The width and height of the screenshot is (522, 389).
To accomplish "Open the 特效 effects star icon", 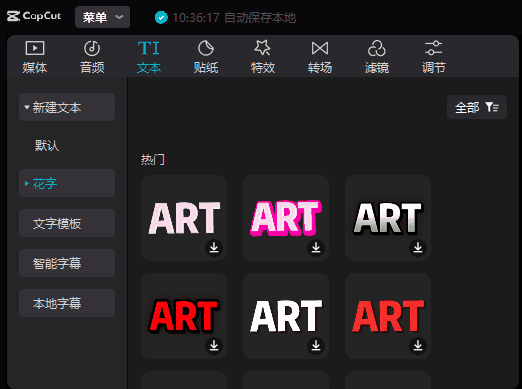I will 263,48.
